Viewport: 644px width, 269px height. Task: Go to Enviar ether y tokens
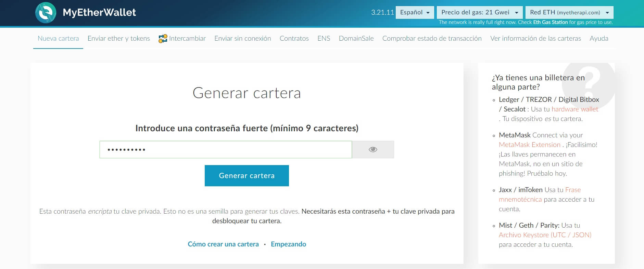tap(119, 38)
